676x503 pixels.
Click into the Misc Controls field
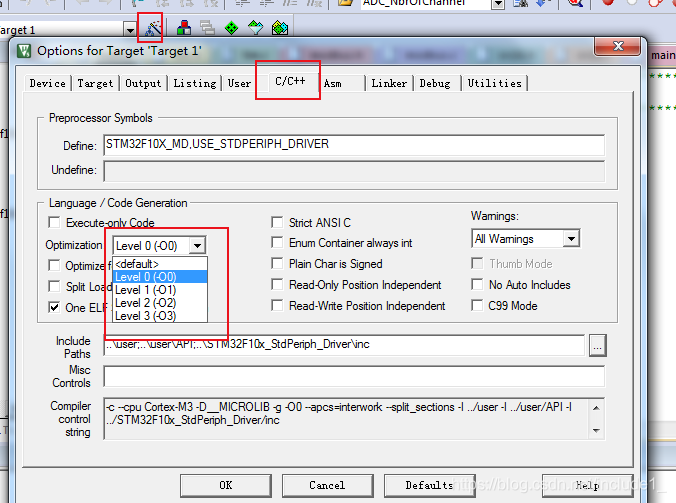pos(354,376)
